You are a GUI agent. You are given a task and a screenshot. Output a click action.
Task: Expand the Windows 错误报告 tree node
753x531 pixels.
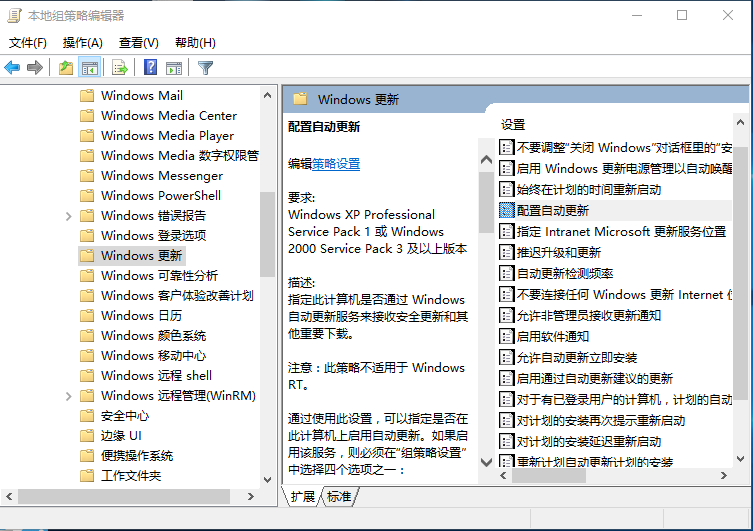[x=68, y=216]
